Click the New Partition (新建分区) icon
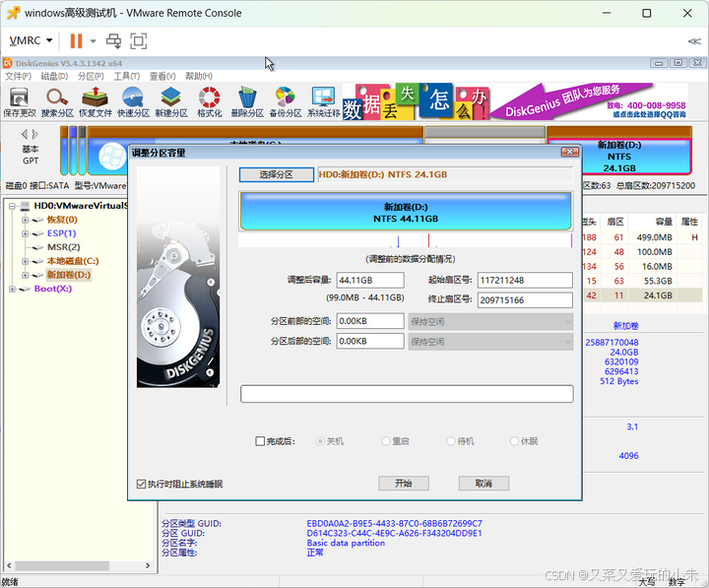 tap(171, 101)
